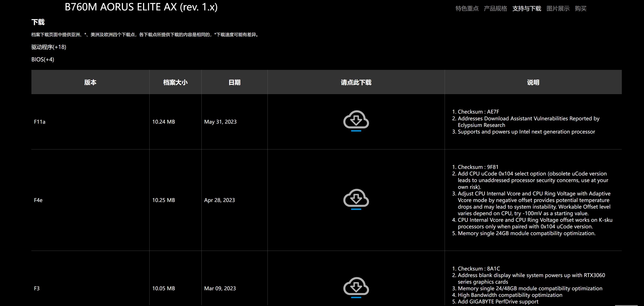The width and height of the screenshot is (644, 306).
Task: Click the 请点此下载 column header
Action: (x=356, y=82)
